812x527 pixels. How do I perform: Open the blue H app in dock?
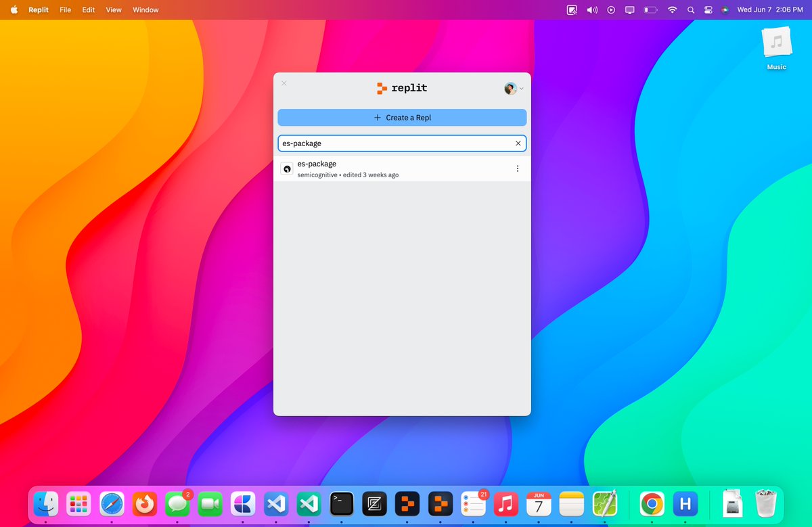click(x=685, y=504)
